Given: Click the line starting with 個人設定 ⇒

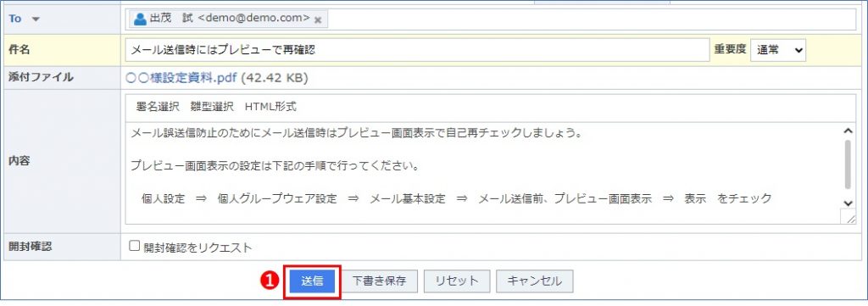Looking at the screenshot, I should pos(457,198).
